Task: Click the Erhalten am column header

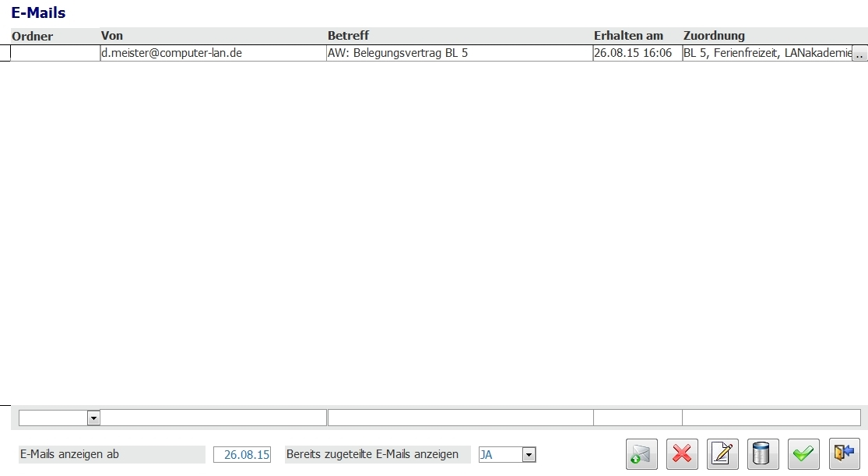Action: [x=628, y=36]
